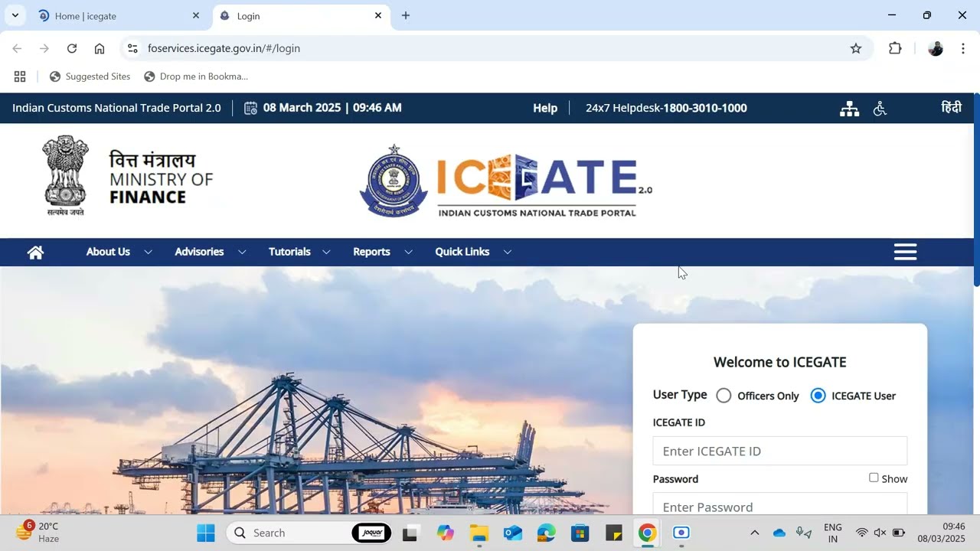Open Copilot from the taskbar
980x551 pixels.
click(446, 533)
